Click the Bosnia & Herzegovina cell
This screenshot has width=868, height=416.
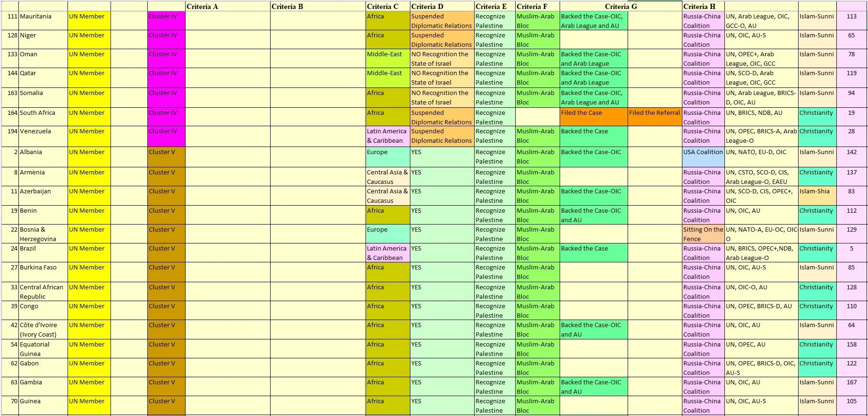pyautogui.click(x=43, y=234)
